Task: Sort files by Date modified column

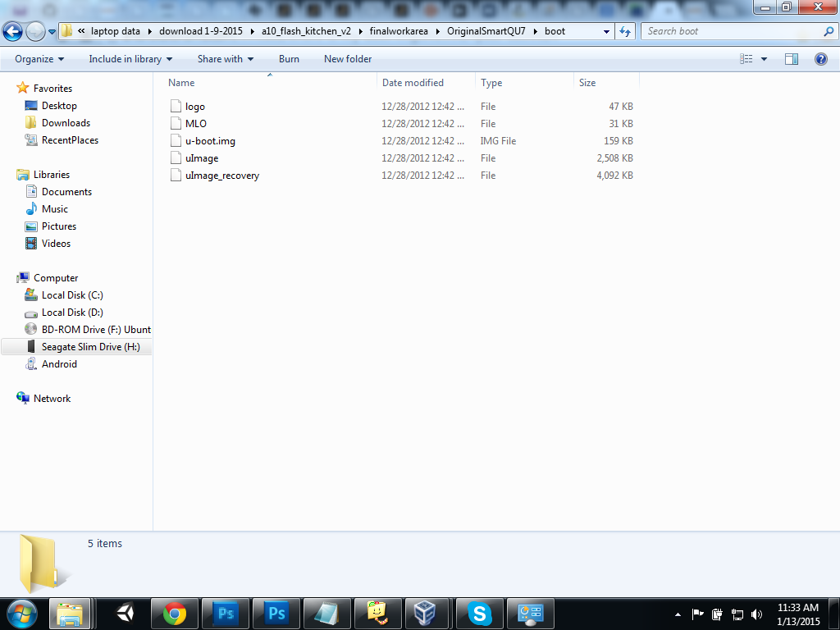Action: 413,83
